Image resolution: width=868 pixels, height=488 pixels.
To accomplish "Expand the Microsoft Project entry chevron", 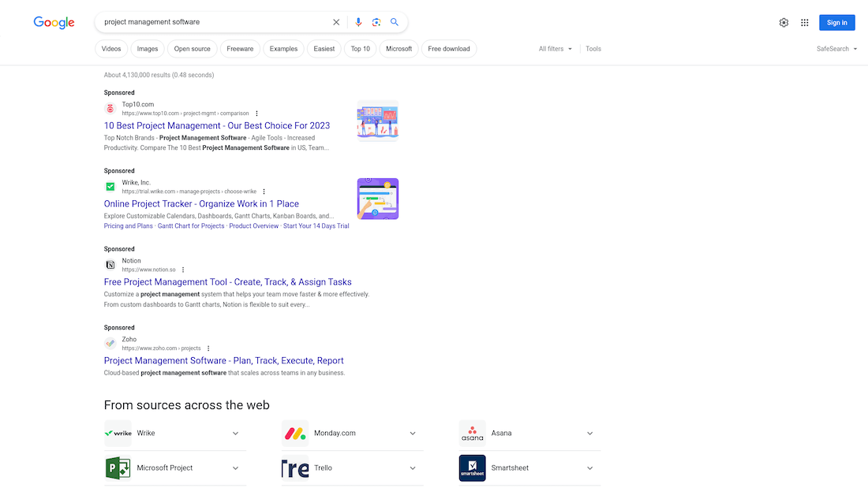I will [x=235, y=468].
